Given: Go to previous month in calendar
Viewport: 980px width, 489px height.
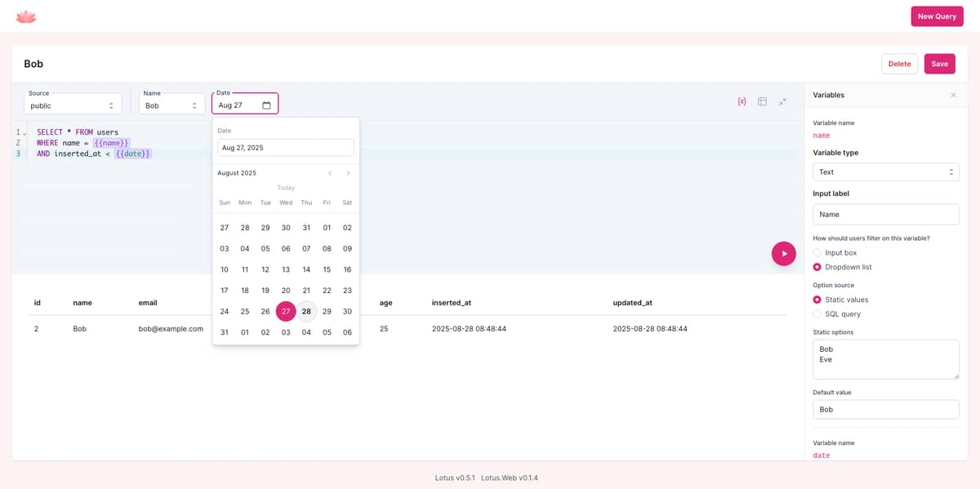Looking at the screenshot, I should 330,173.
